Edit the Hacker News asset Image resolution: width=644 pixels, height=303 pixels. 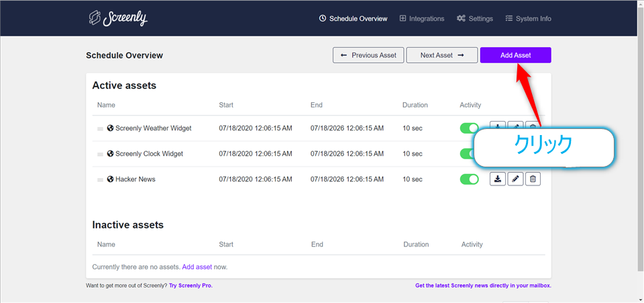pos(515,179)
